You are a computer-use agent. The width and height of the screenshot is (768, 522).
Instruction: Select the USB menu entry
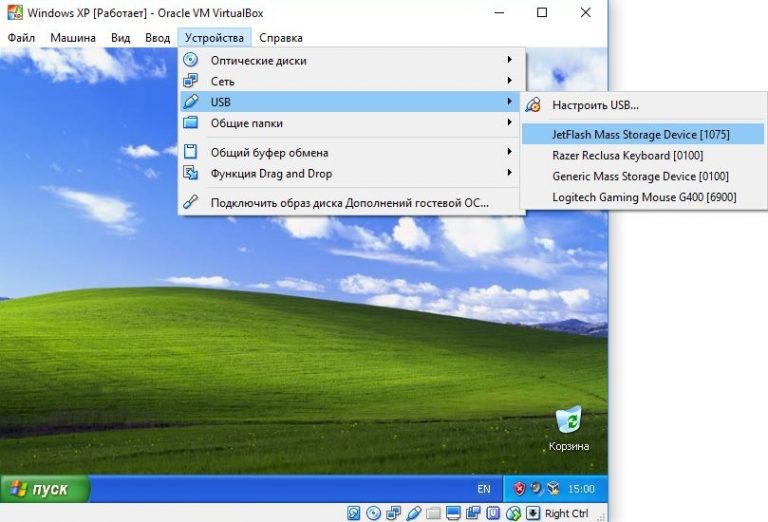pos(350,102)
